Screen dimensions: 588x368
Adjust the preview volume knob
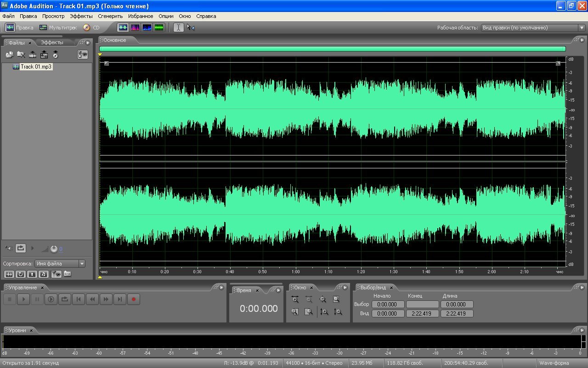coord(54,249)
